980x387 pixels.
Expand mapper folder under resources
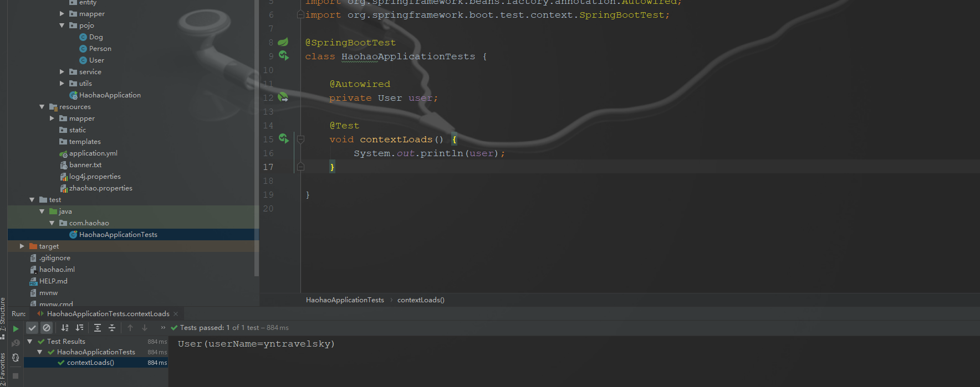tap(52, 118)
